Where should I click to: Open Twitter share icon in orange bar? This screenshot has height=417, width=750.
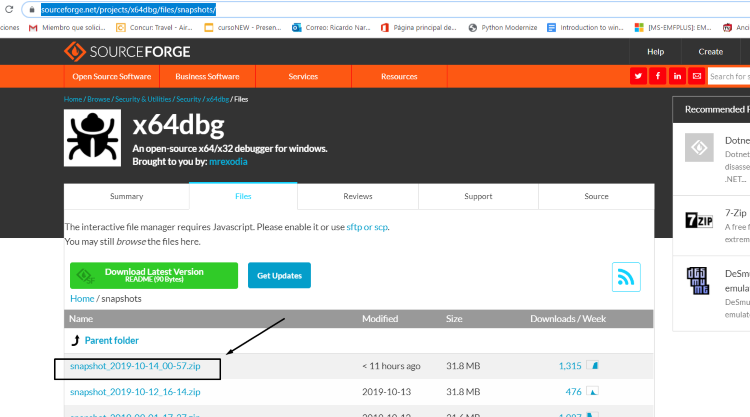pos(638,76)
